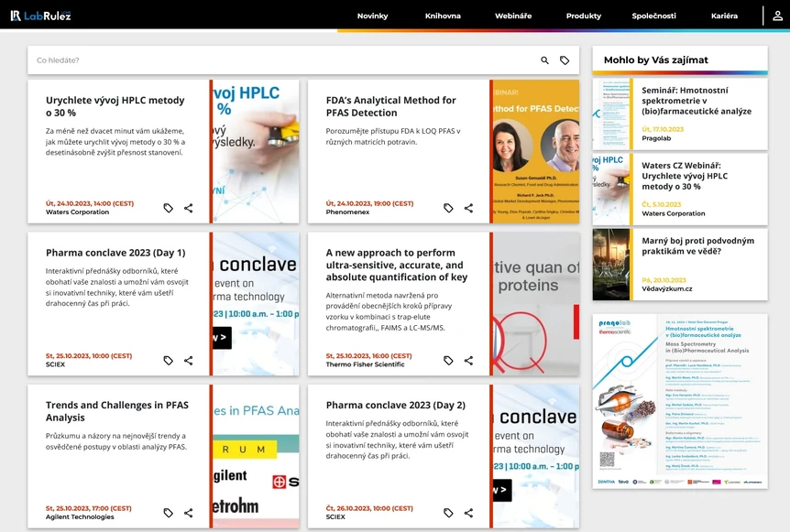This screenshot has width=790, height=532.
Task: Click the PFAS Analysis forum banner image
Action: click(256, 456)
